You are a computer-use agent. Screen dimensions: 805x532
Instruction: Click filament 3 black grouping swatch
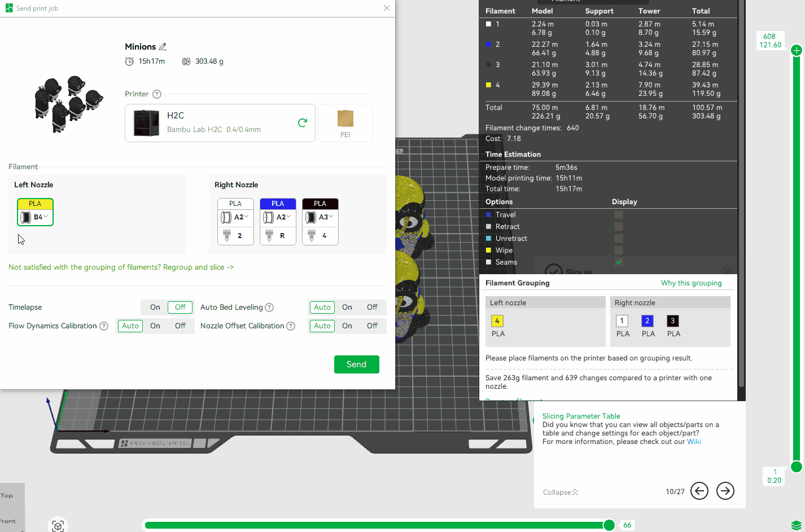[673, 321]
